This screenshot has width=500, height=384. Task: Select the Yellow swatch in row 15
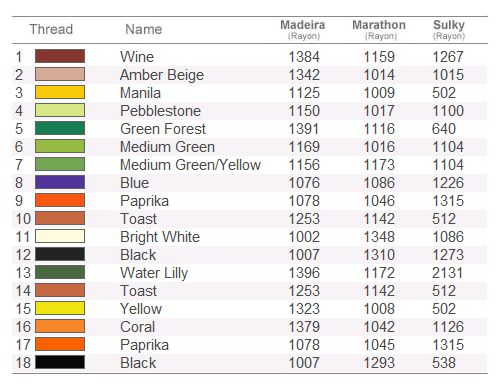[x=60, y=308]
